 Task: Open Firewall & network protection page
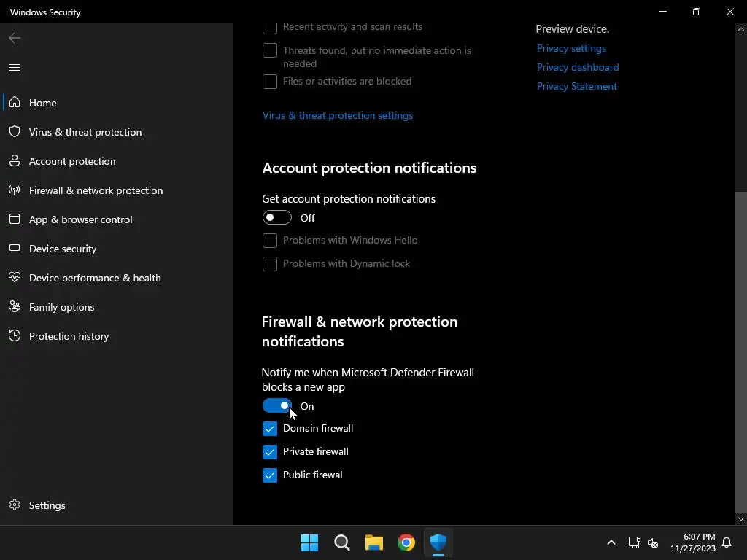[117, 190]
